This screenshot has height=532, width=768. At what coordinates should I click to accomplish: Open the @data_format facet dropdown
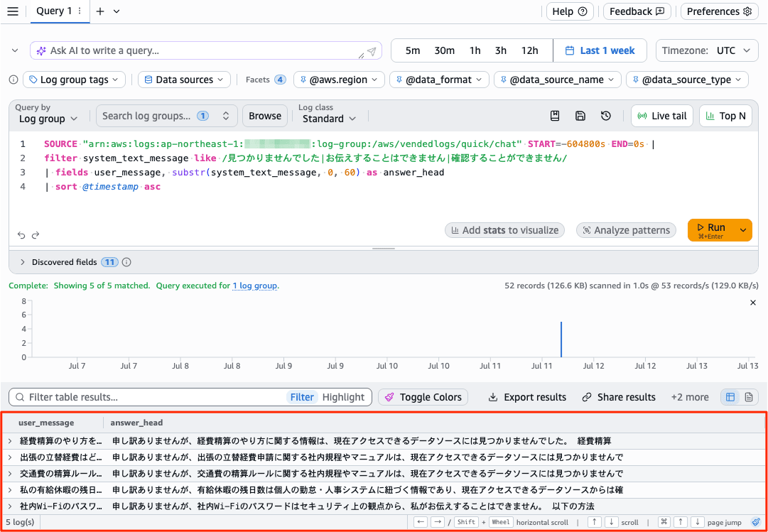pos(439,80)
